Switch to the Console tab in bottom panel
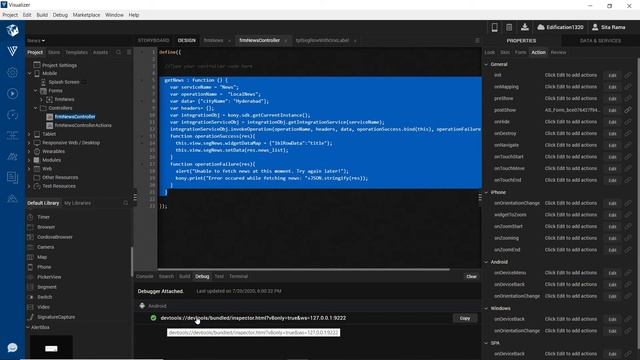 (x=144, y=276)
